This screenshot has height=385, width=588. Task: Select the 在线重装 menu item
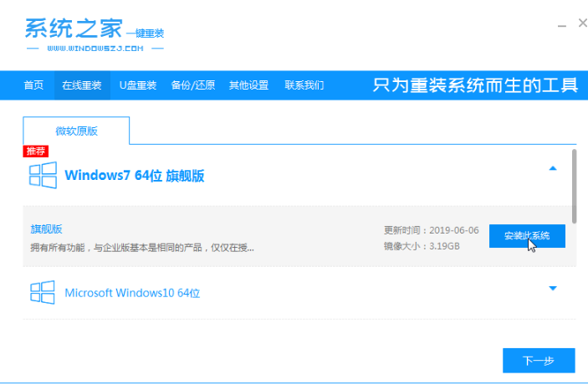pos(81,85)
